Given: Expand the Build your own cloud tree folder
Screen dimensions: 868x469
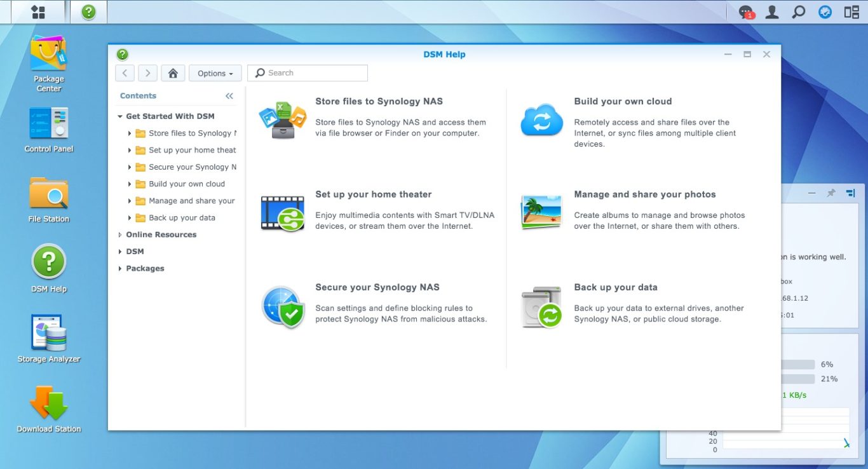Looking at the screenshot, I should pyautogui.click(x=129, y=184).
